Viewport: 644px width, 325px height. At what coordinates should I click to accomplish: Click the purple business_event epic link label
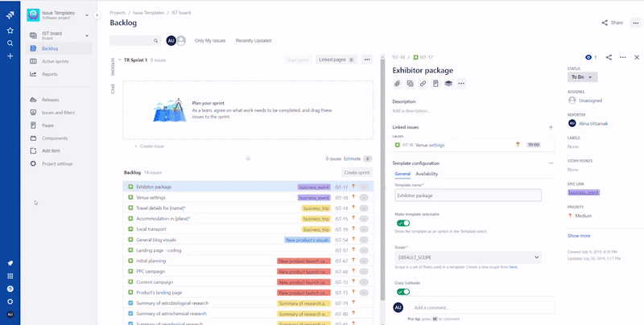click(583, 192)
